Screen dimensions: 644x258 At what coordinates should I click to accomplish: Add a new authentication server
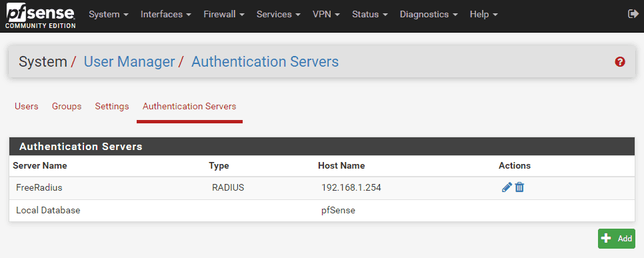click(617, 239)
